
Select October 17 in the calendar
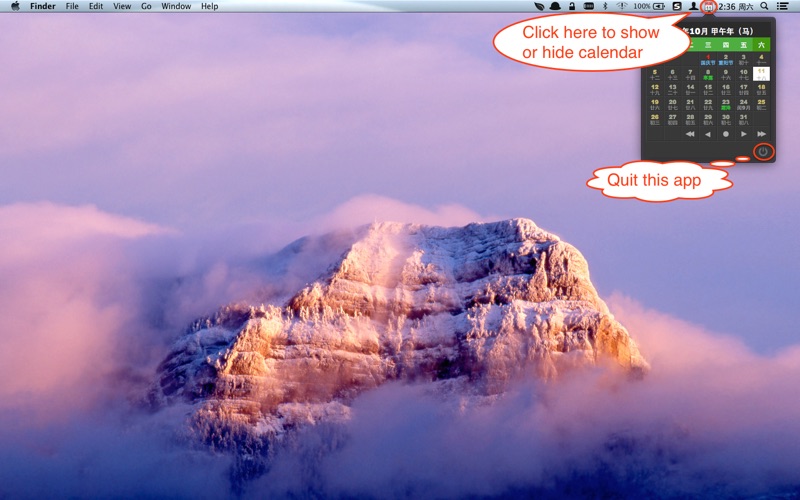tap(743, 89)
